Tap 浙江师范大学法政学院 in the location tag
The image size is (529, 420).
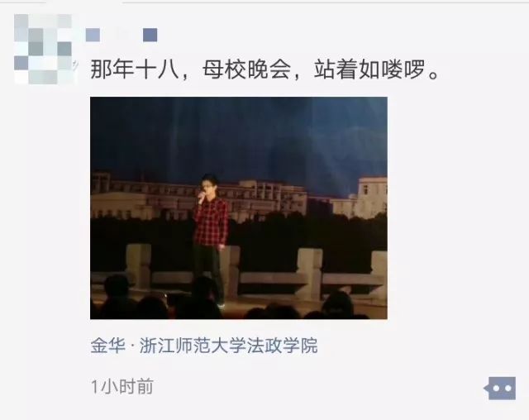pyautogui.click(x=229, y=345)
